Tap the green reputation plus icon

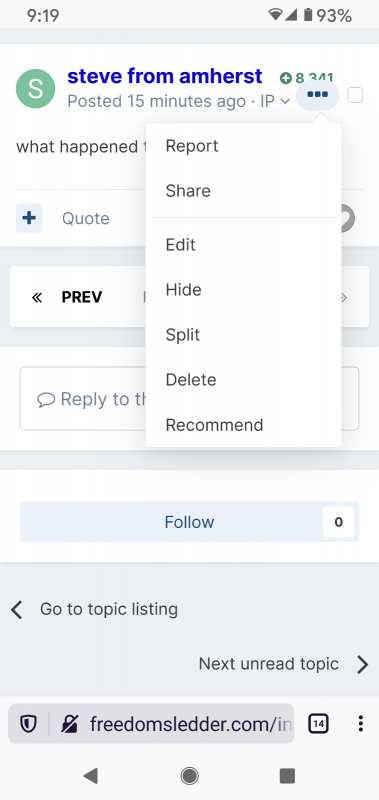pos(286,78)
